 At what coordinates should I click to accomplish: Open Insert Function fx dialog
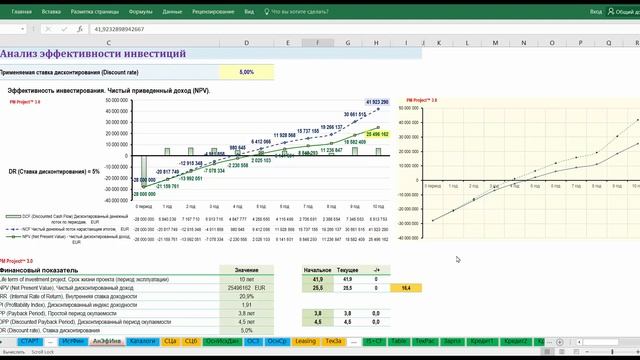coord(80,29)
